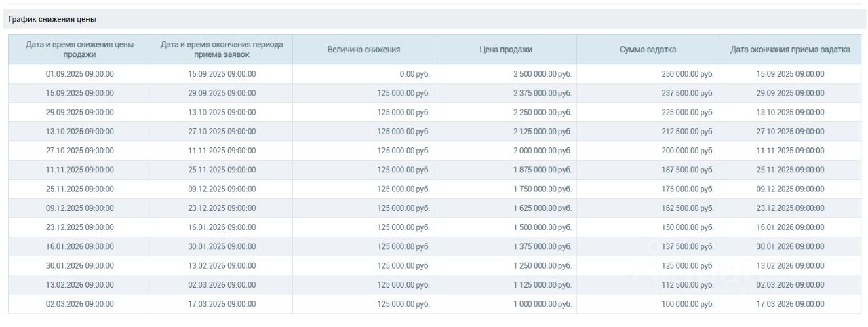Click the deposit amount 225 000.00 руб.
This screenshot has height=327, width=868.
pos(688,112)
